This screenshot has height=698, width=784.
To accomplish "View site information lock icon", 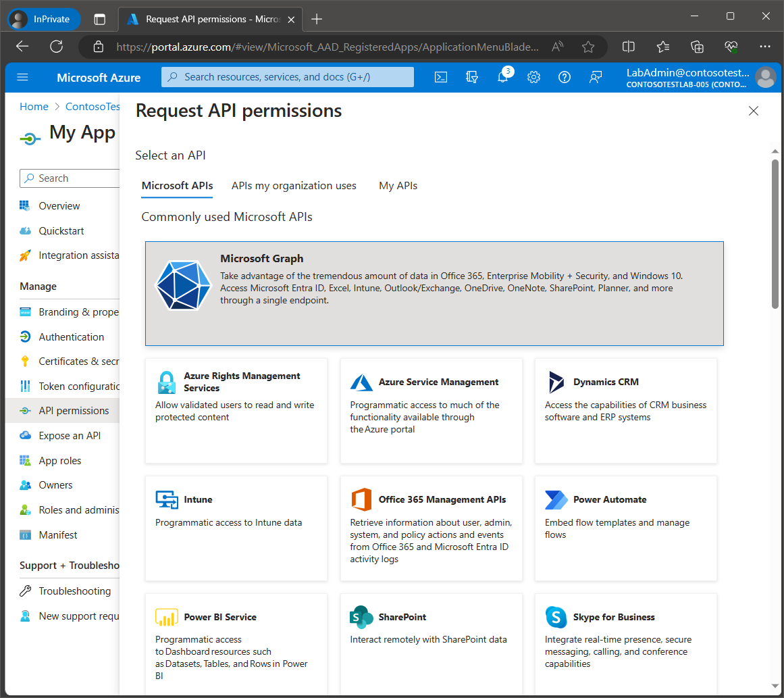I will [99, 47].
